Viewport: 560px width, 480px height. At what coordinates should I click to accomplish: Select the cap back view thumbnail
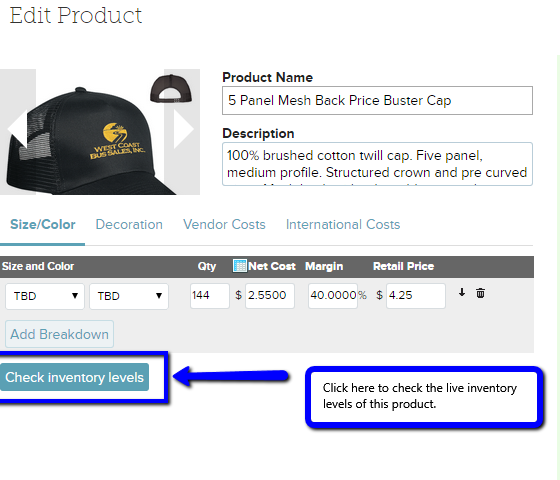pos(171,89)
